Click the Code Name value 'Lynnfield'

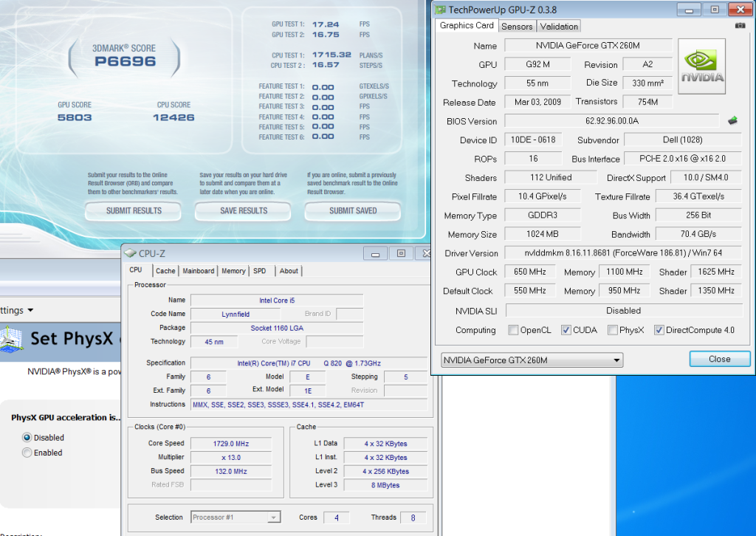[236, 315]
